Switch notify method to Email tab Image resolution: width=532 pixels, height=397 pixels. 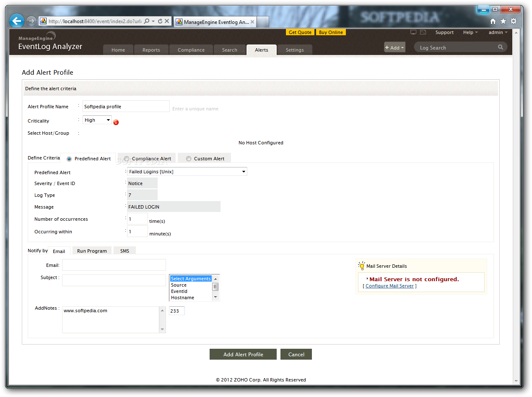(59, 251)
